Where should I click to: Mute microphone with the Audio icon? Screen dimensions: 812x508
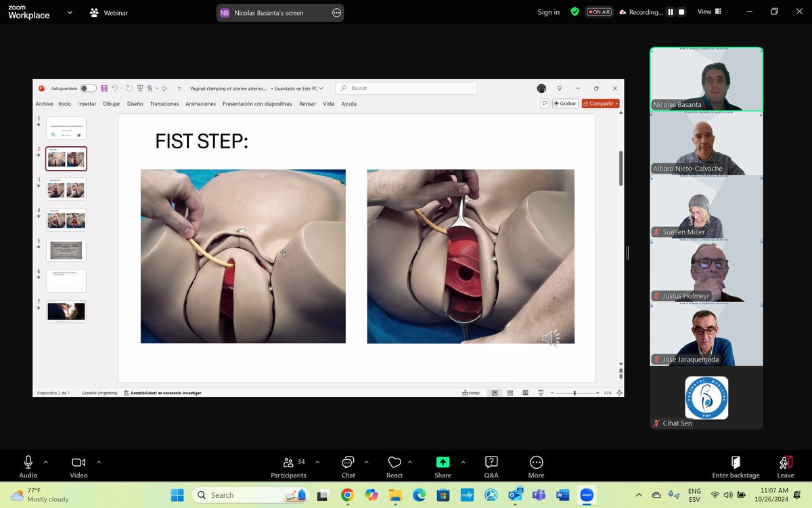(x=28, y=462)
